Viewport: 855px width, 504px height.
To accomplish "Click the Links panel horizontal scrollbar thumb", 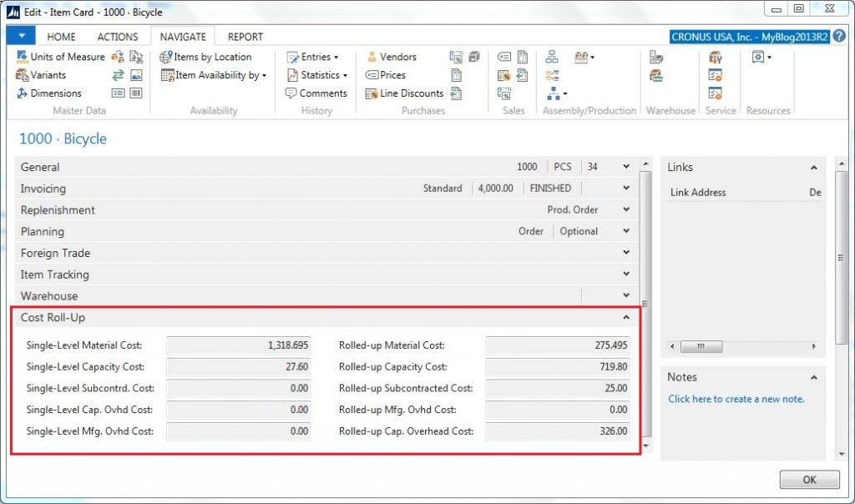I will coord(701,346).
